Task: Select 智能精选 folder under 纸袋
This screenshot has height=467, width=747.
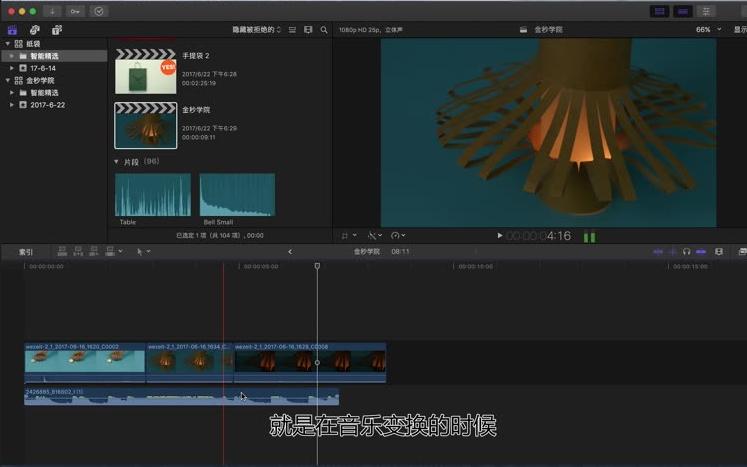Action: pyautogui.click(x=54, y=56)
